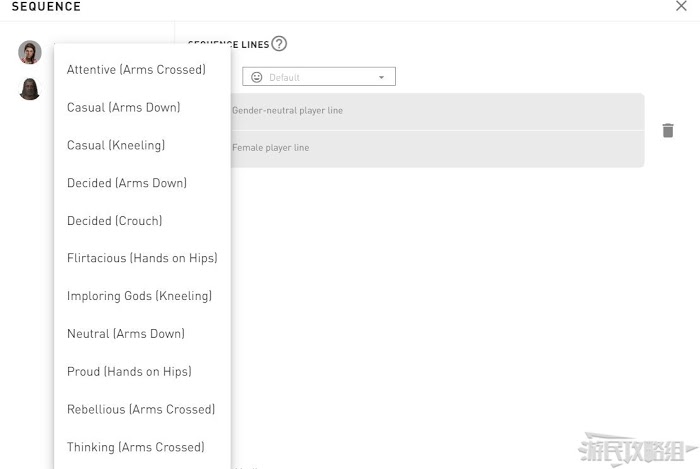Open the Sequence Lines help icon
The image size is (700, 469).
[279, 44]
